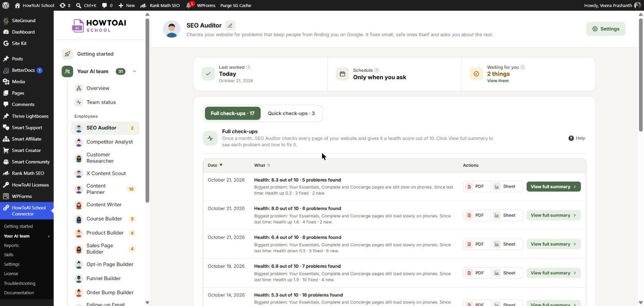Switch to the Full check-ups tab

pyautogui.click(x=232, y=113)
